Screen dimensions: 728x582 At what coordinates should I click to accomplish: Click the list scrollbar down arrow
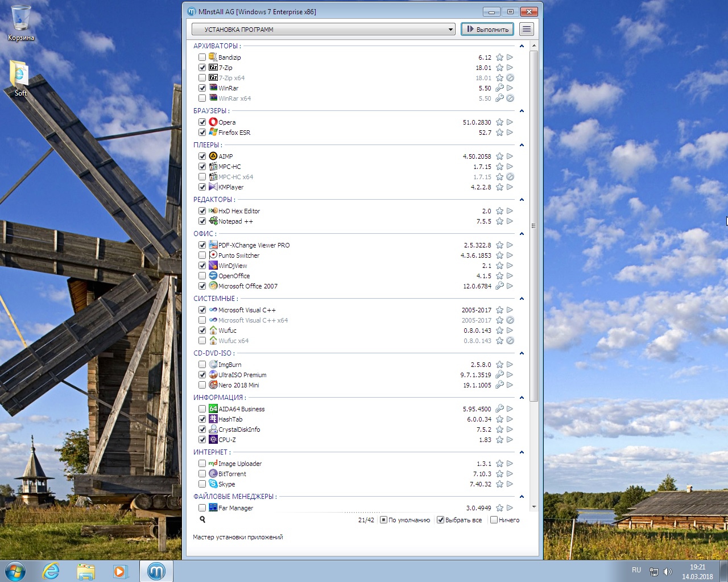[533, 507]
